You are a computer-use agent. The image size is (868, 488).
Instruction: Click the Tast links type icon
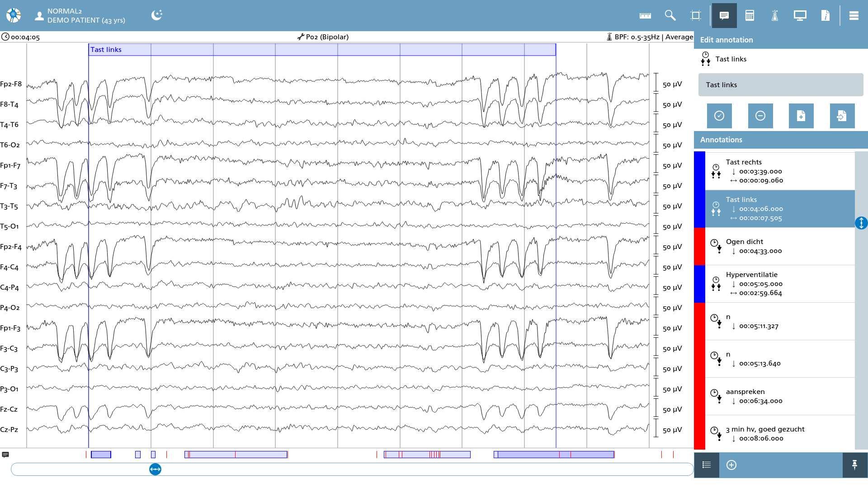coord(706,59)
